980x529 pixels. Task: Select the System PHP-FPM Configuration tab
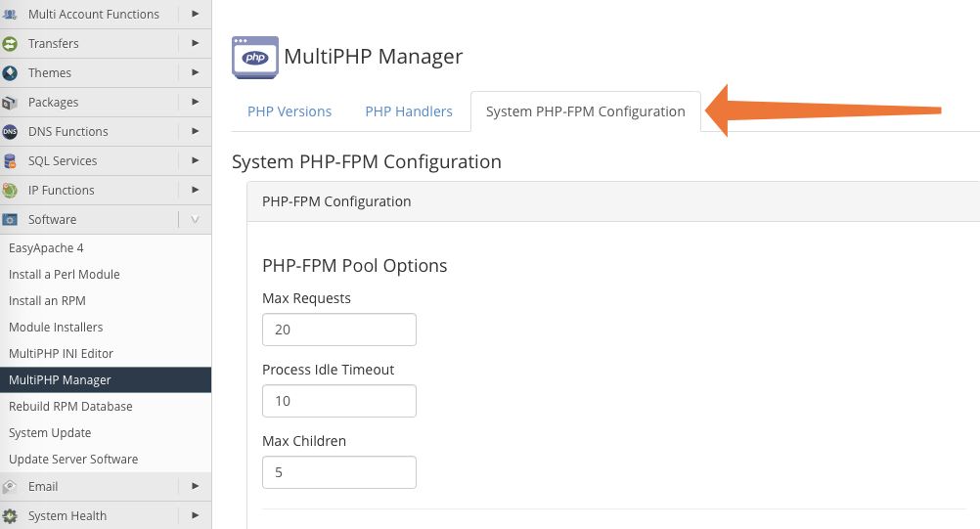coord(585,111)
